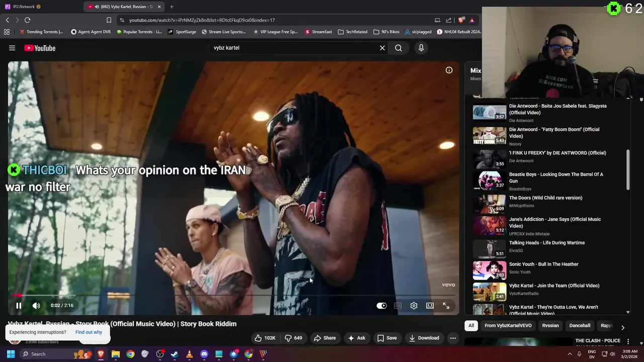Bookmark this page via bookmark icon
The height and width of the screenshot is (362, 644).
tap(109, 20)
